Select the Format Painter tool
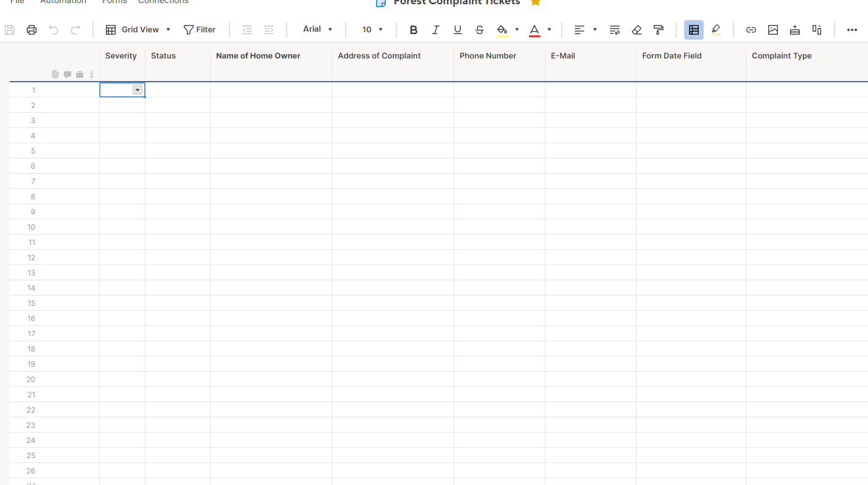 [x=659, y=30]
